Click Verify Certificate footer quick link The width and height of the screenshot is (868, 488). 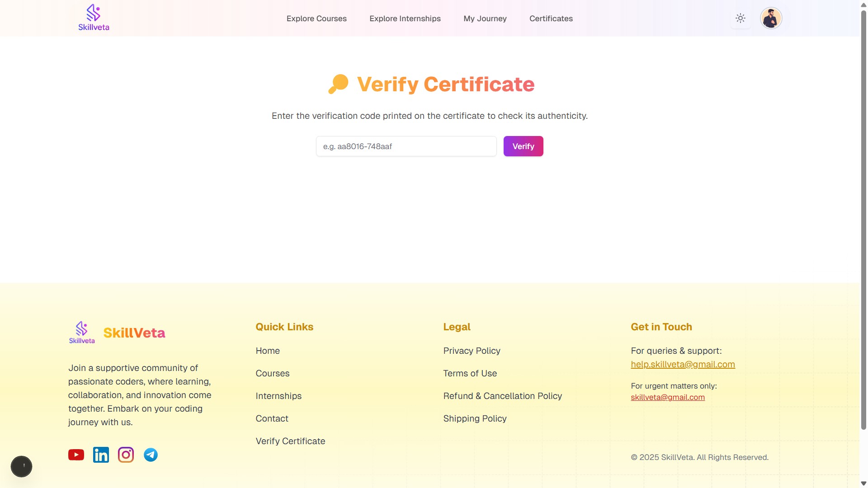point(290,441)
